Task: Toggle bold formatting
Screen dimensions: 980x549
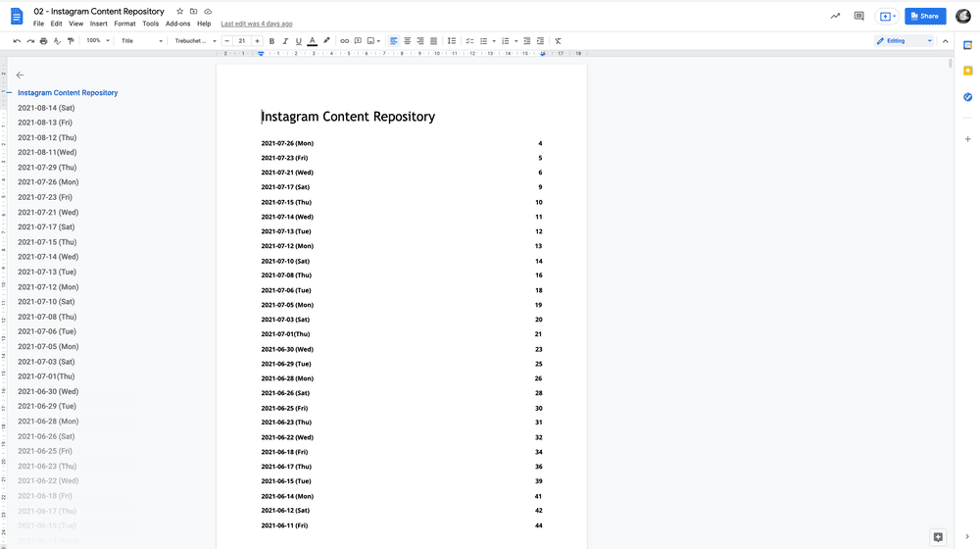Action: 271,41
